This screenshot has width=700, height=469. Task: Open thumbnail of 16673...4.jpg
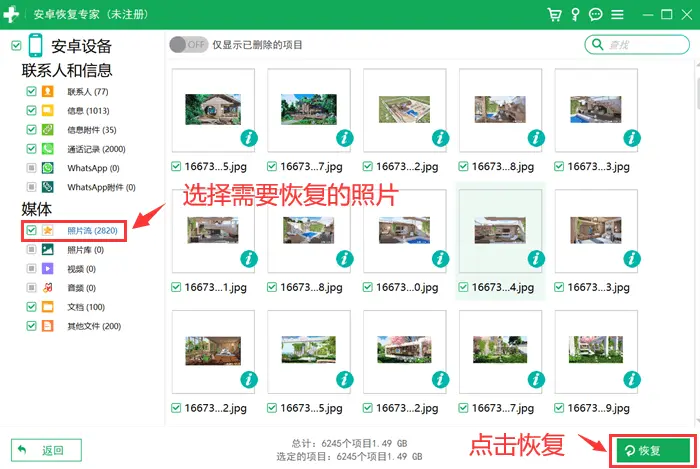500,231
